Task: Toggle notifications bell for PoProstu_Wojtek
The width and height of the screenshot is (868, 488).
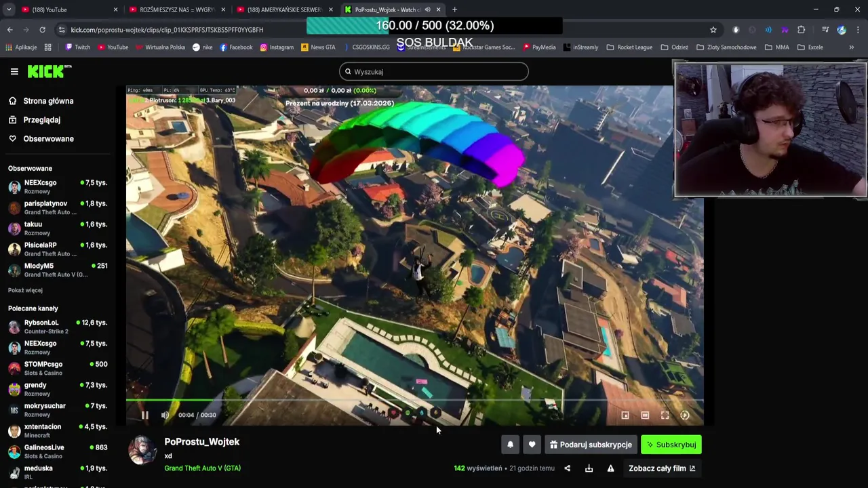Action: coord(510,445)
